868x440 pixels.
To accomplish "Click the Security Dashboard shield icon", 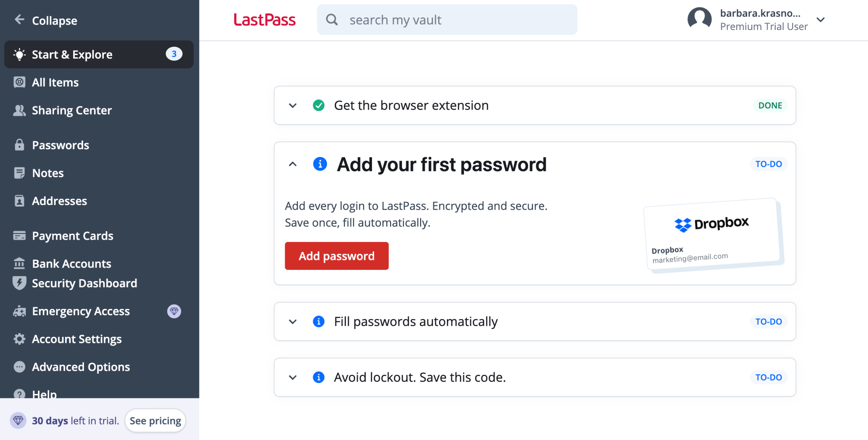I will click(x=19, y=283).
